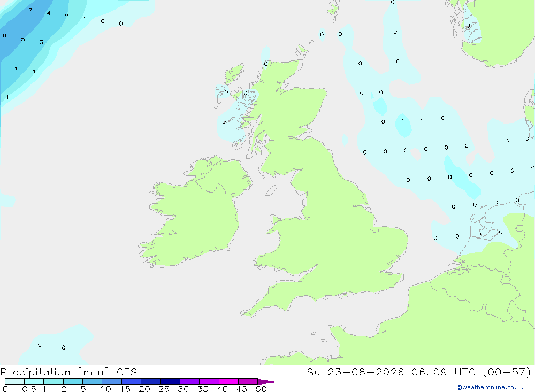Click the 20–25 mm legend color box
The height and width of the screenshot is (392, 535).
click(x=150, y=381)
